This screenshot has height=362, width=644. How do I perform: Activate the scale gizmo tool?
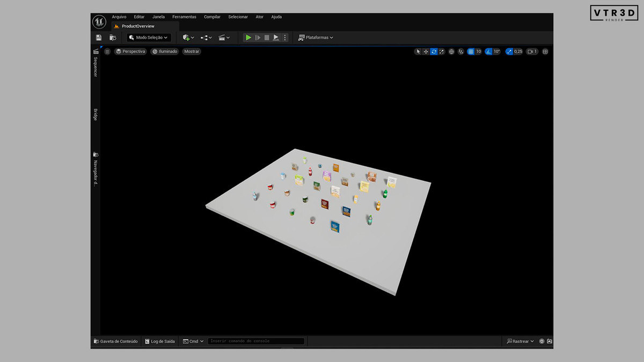click(x=442, y=51)
